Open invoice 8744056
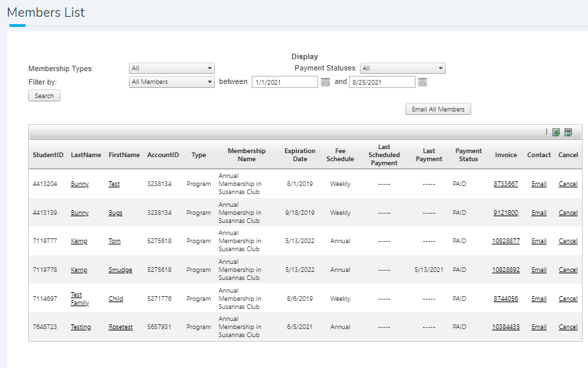588x368 pixels. [506, 299]
